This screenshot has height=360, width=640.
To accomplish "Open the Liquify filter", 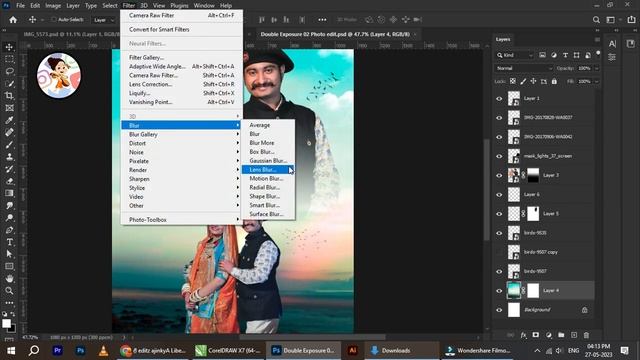I will click(182, 93).
